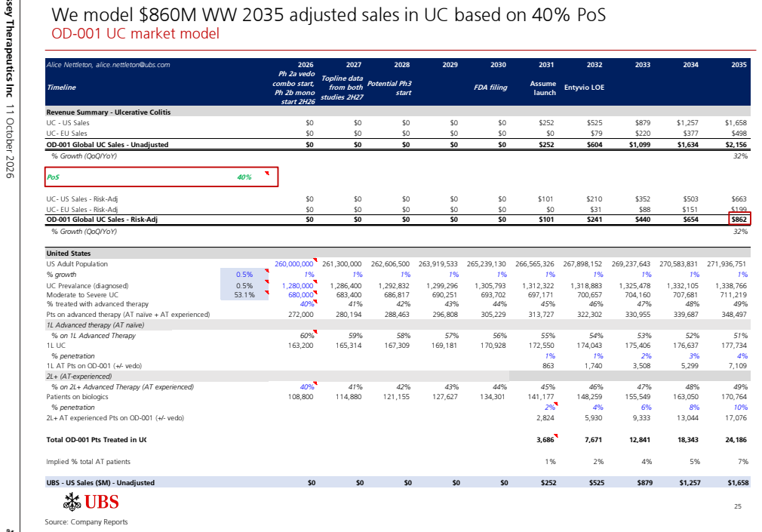Click the 0.5% input in the % growth row

(244, 275)
